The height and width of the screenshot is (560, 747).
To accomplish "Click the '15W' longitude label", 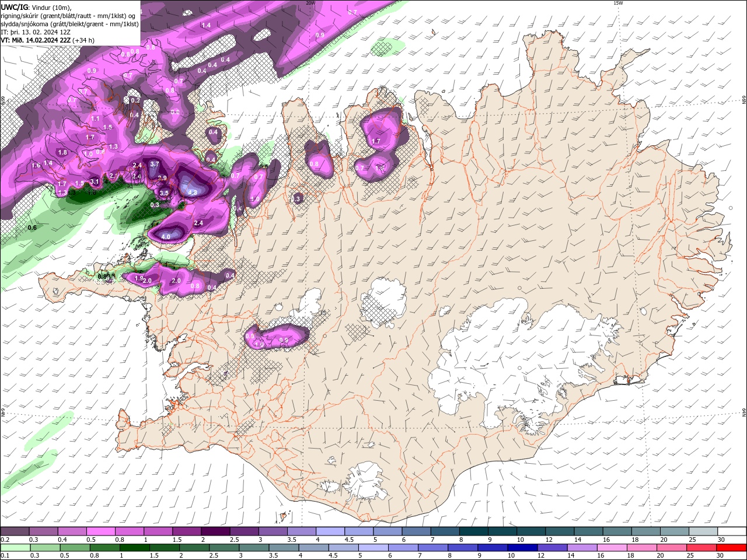I will tap(619, 3).
